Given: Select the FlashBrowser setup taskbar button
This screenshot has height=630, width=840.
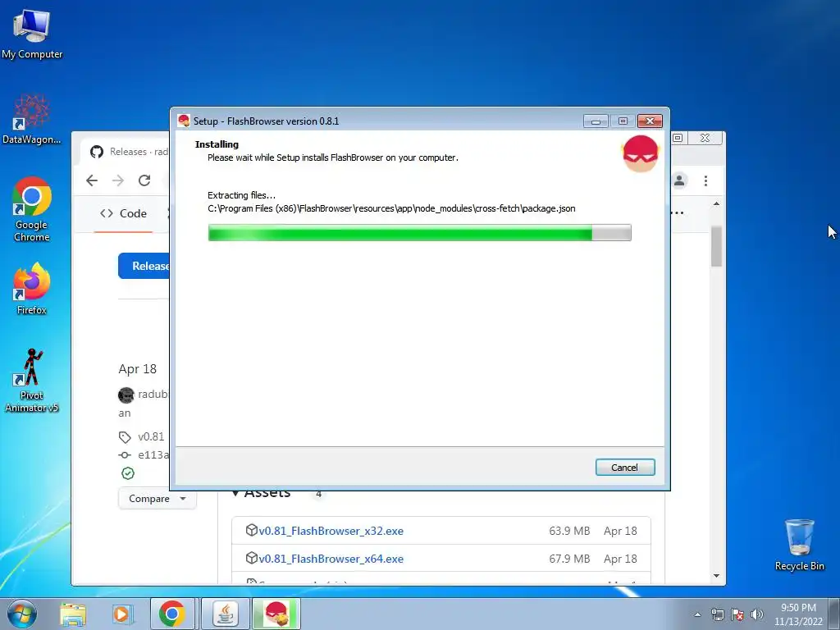Looking at the screenshot, I should coord(276,614).
